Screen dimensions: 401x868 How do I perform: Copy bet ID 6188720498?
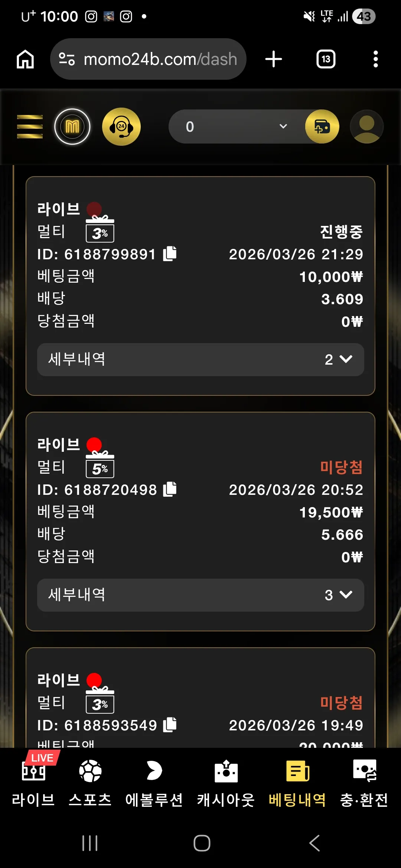pyautogui.click(x=170, y=489)
